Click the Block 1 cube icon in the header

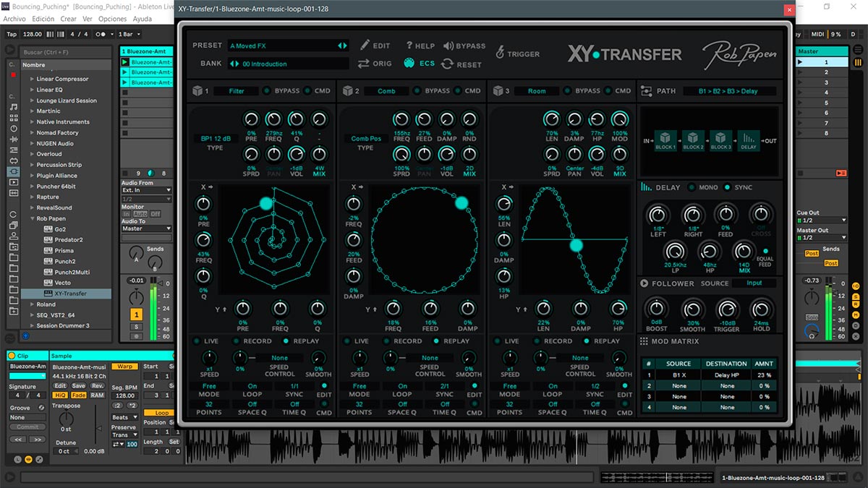click(x=197, y=91)
